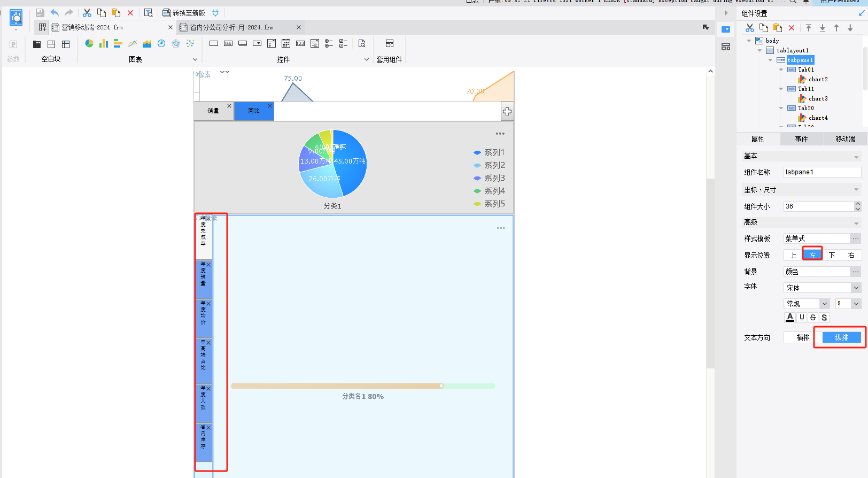Insert a checkbox group widget

(344, 43)
